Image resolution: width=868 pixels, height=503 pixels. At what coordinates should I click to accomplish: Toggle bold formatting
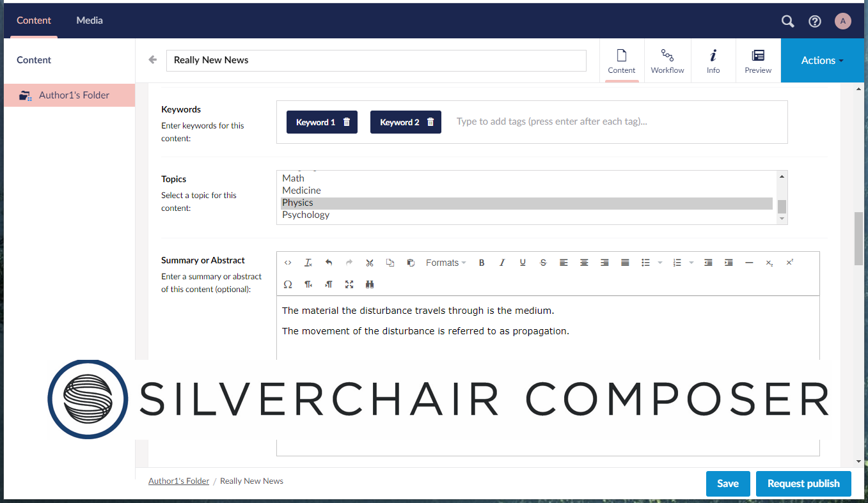(482, 263)
